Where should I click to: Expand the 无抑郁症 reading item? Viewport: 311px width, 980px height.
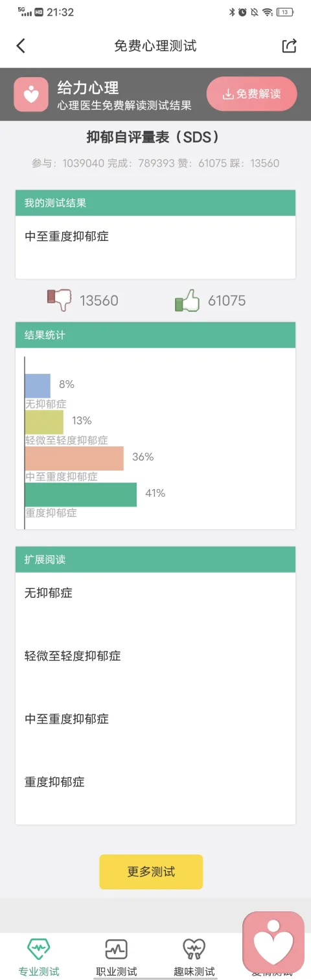(155, 593)
